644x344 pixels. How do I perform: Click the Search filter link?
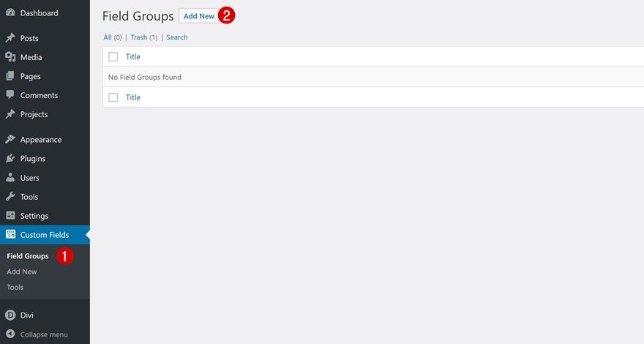click(x=176, y=37)
